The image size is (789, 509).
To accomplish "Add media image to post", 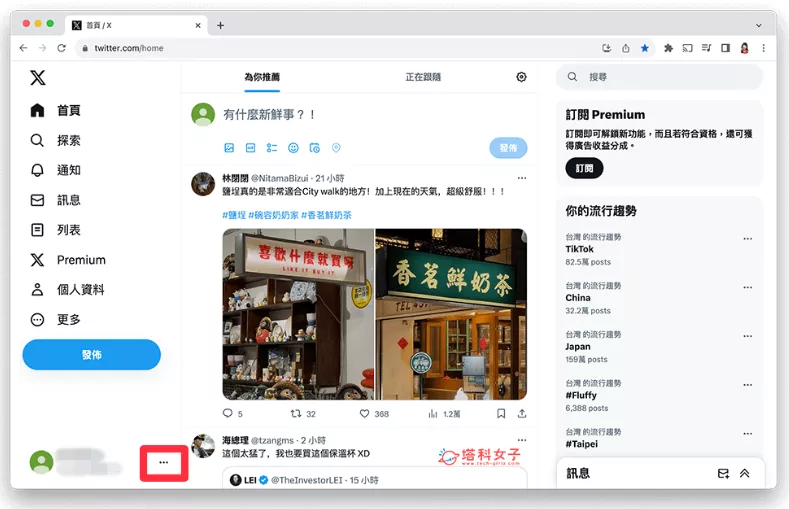I will 229,148.
